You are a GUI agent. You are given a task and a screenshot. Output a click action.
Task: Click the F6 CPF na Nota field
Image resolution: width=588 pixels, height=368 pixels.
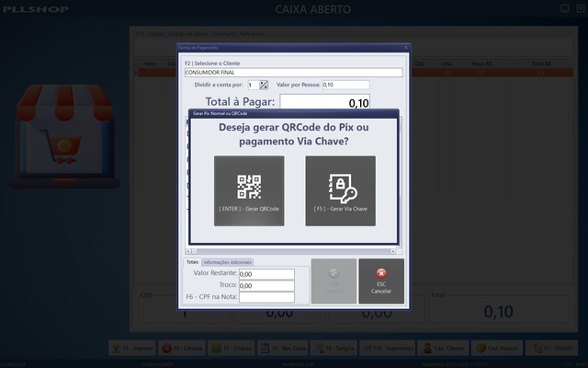266,297
